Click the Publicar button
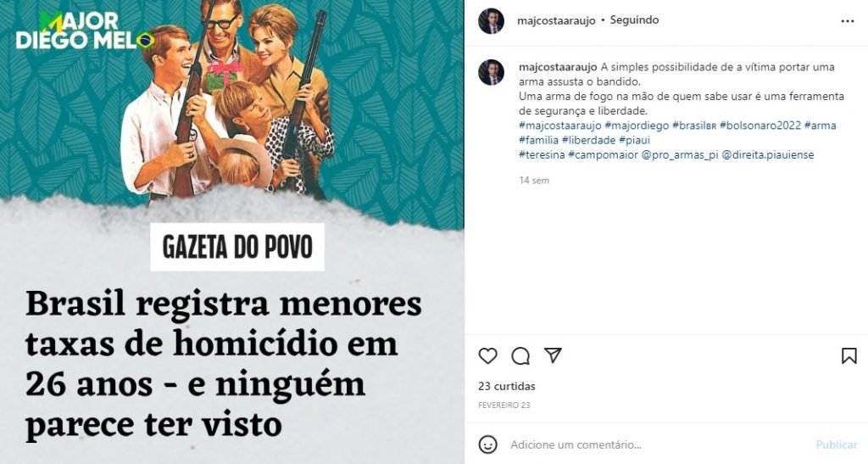868x464 pixels. point(837,444)
